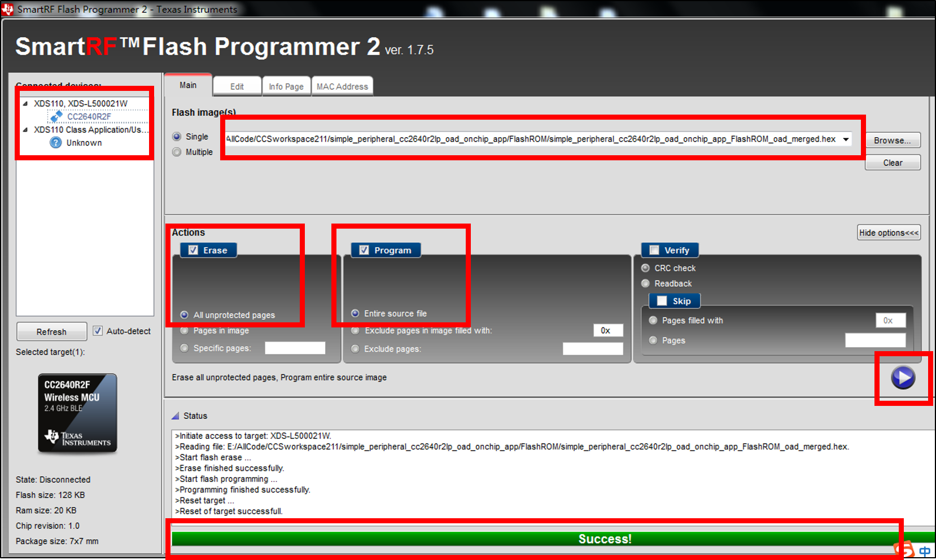The width and height of the screenshot is (936, 560).
Task: Select the Multiple flash images radio button
Action: click(x=177, y=152)
